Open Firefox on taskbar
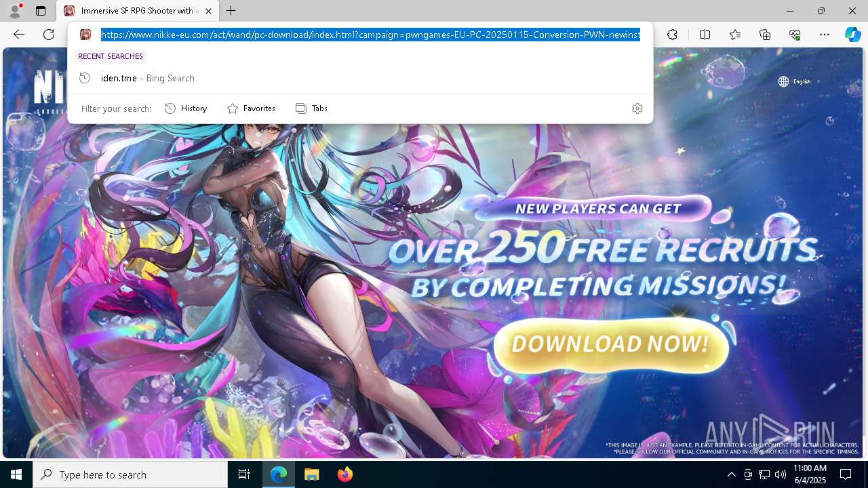 point(345,474)
